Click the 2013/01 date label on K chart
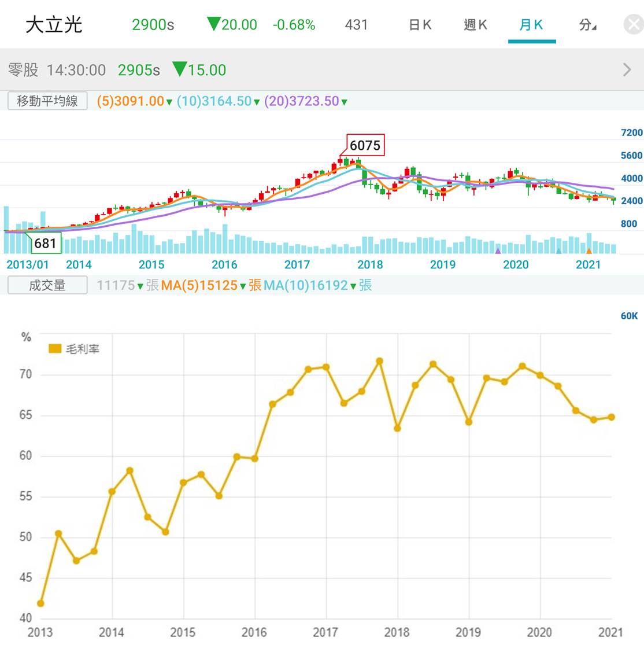The width and height of the screenshot is (644, 652). point(27,264)
